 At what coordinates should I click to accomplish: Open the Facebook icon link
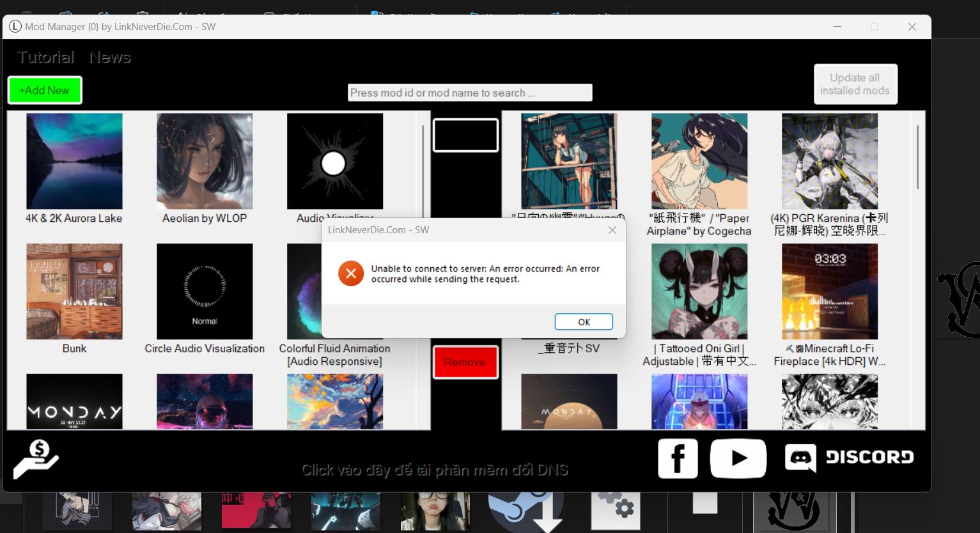point(678,458)
